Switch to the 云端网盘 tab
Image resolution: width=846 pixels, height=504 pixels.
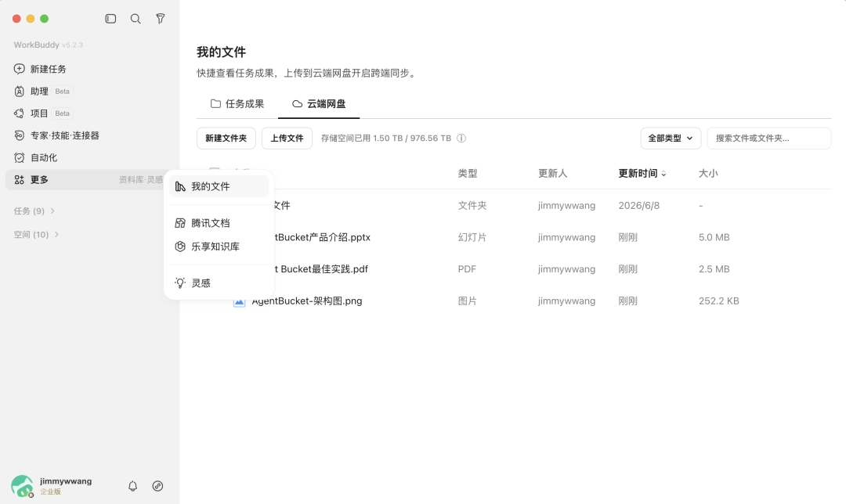point(319,104)
